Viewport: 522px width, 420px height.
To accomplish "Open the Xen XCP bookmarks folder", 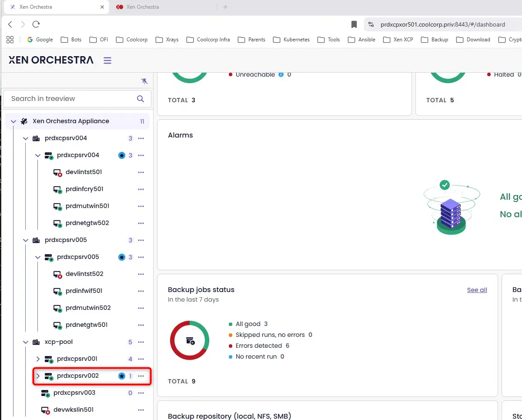I will coord(398,40).
